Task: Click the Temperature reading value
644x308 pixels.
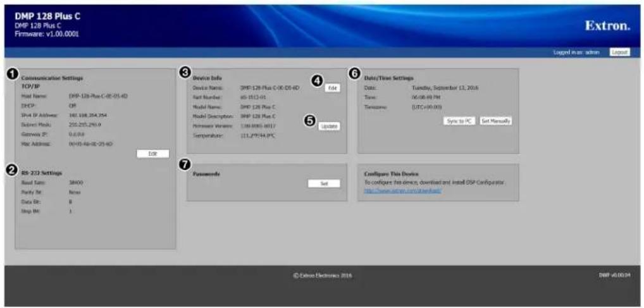Action: coord(257,135)
